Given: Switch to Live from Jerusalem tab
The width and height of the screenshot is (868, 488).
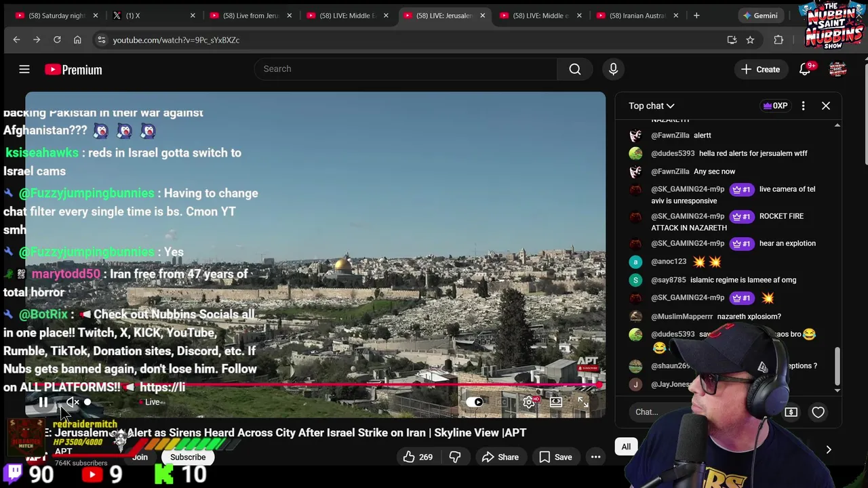Looking at the screenshot, I should 250,16.
